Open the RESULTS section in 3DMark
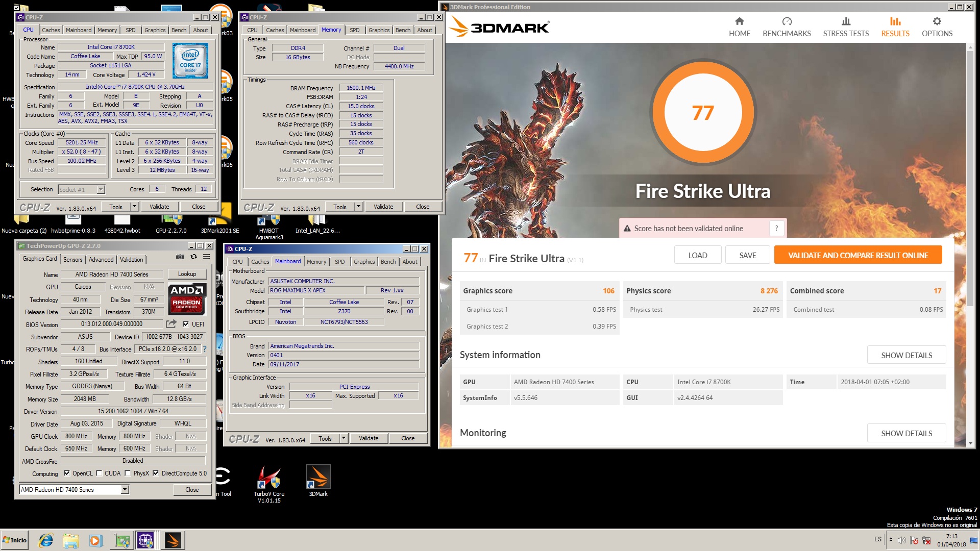Viewport: 980px width, 551px height. pos(895,27)
